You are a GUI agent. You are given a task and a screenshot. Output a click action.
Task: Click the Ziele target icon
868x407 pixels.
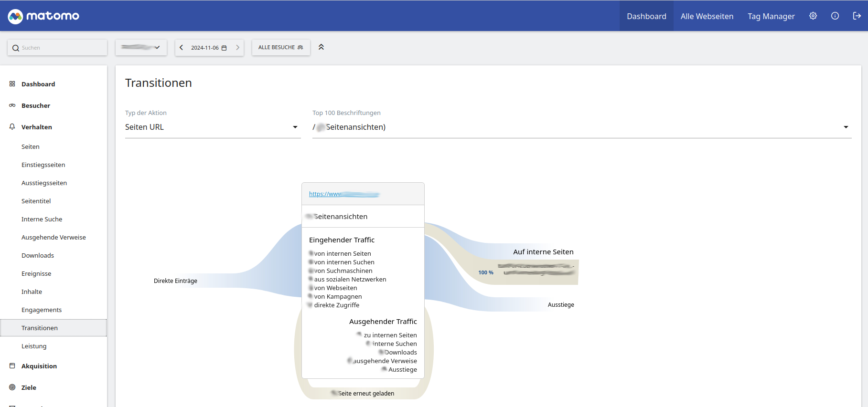[x=12, y=387]
